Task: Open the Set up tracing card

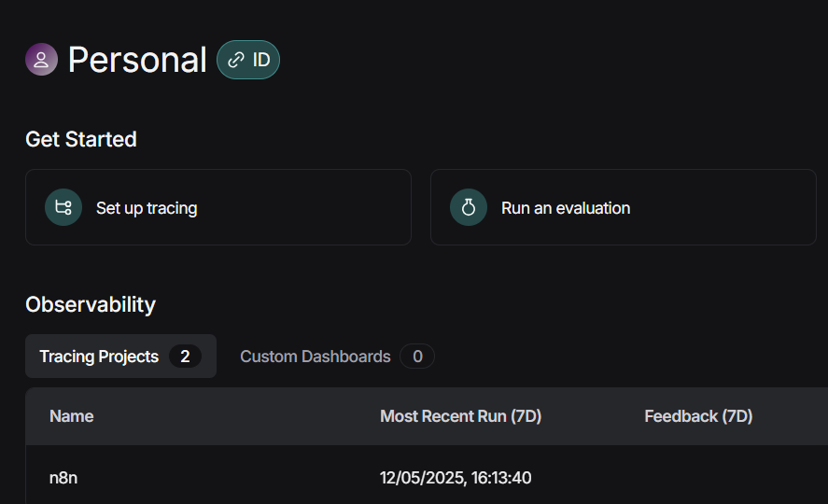Action: tap(218, 207)
